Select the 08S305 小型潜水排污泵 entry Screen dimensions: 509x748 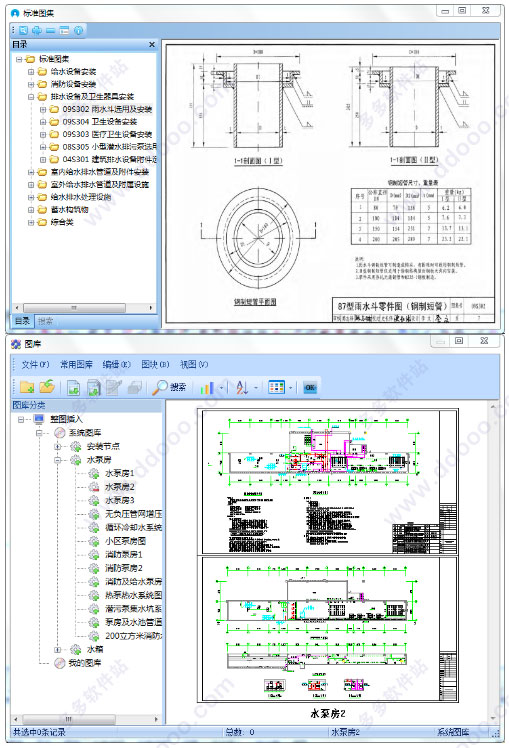(x=109, y=146)
